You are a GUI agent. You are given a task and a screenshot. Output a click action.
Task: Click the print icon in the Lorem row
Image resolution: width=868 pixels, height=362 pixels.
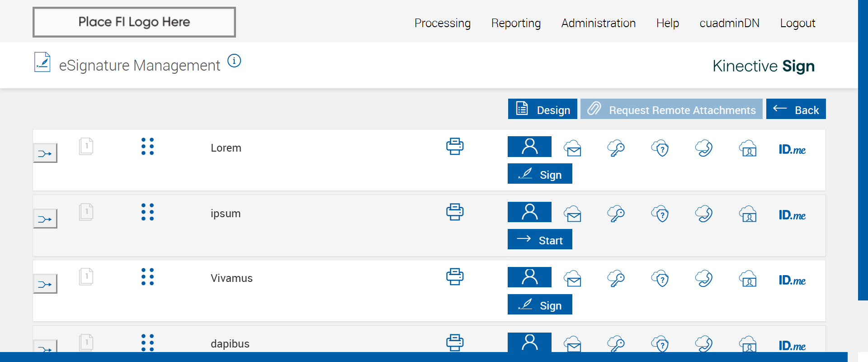pos(455,147)
